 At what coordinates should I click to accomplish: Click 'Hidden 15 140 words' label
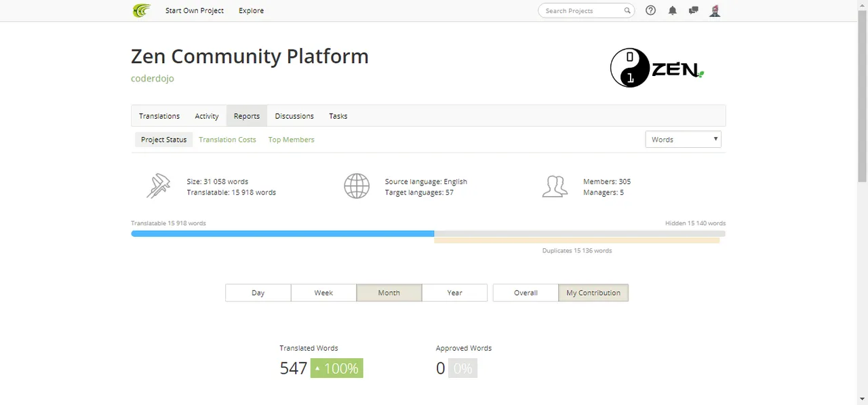[696, 223]
